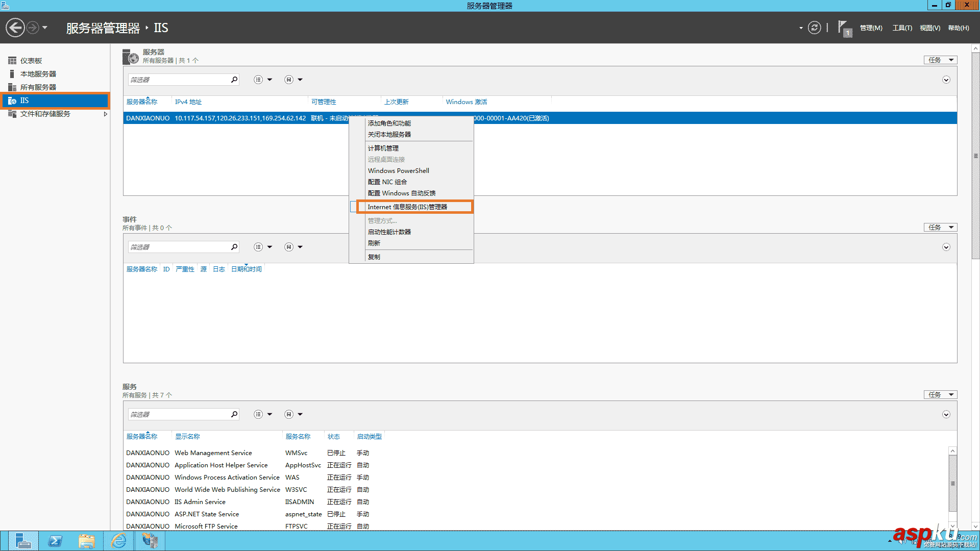The height and width of the screenshot is (551, 980).
Task: Click the services list vertical scrollbar
Action: pos(952,483)
